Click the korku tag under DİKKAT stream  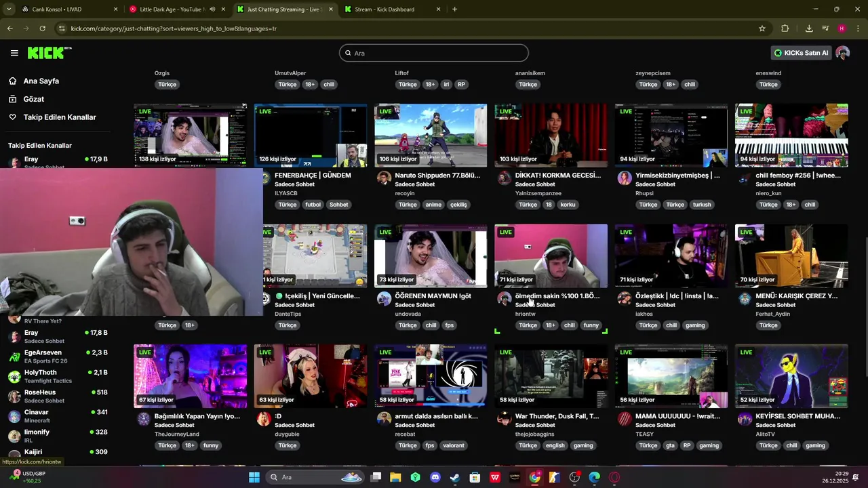(x=568, y=205)
